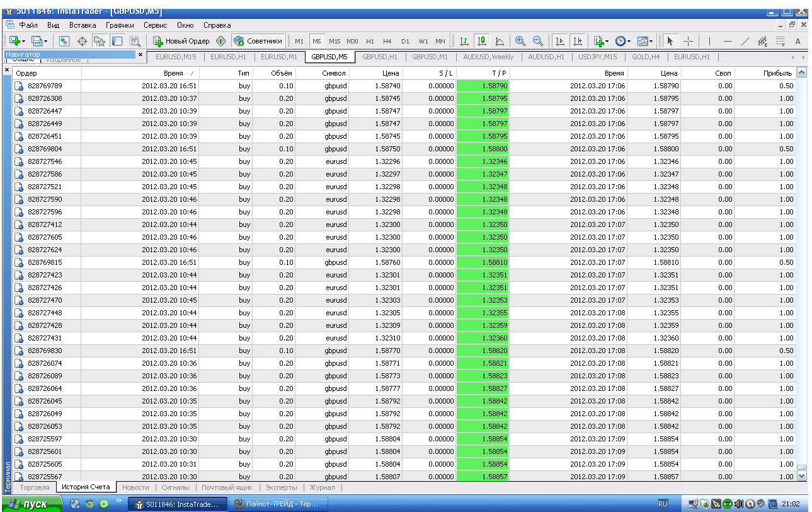Select the MN timeframe button
The image size is (812, 512).
pyautogui.click(x=440, y=41)
